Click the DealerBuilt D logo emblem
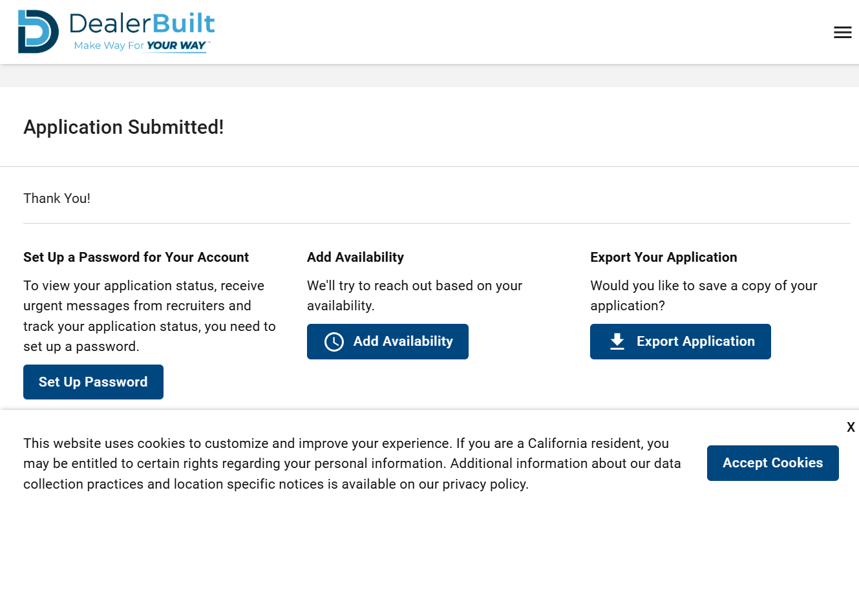The height and width of the screenshot is (616, 859). [x=37, y=32]
